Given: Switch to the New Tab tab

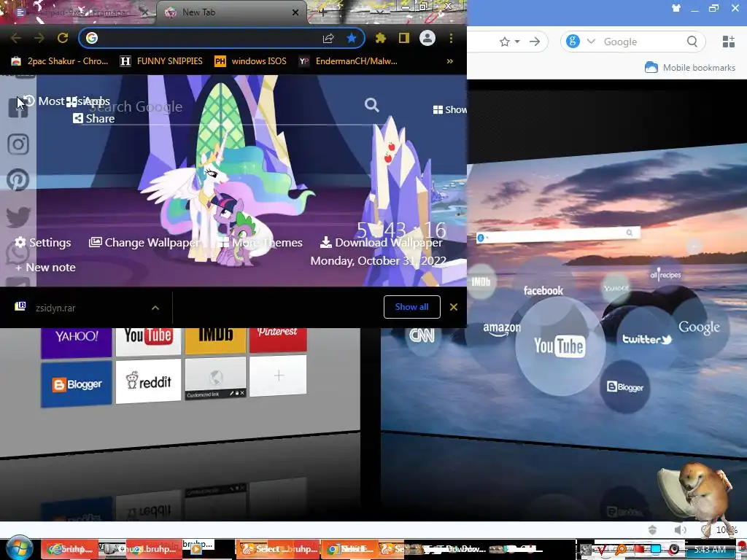Looking at the screenshot, I should click(231, 12).
